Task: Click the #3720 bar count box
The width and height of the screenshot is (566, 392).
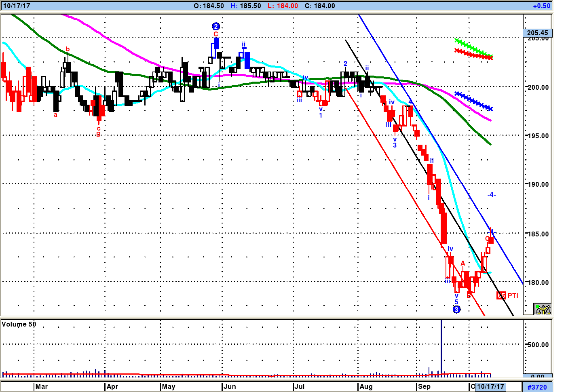Action: 537,387
